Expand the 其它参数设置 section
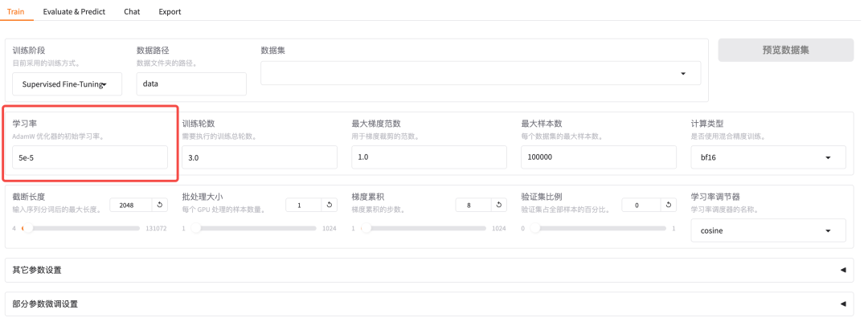The height and width of the screenshot is (322, 868). click(429, 270)
